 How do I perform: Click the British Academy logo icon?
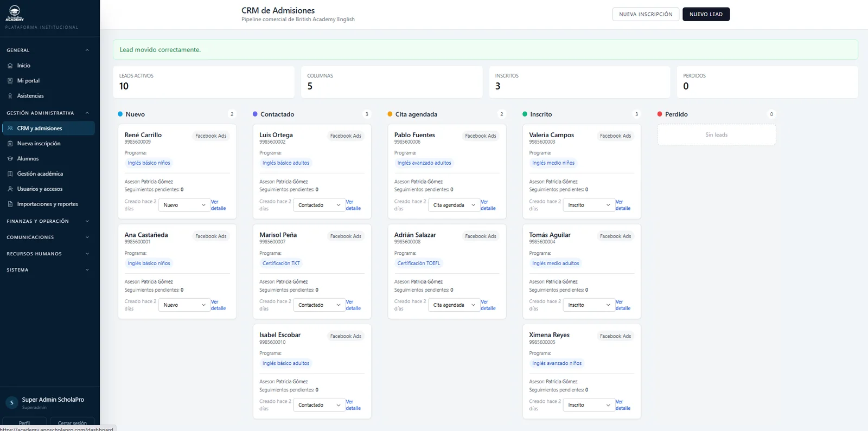tap(15, 13)
